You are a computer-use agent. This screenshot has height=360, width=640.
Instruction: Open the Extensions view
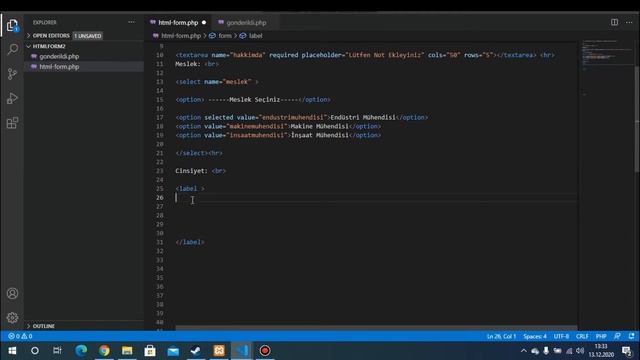click(12, 123)
